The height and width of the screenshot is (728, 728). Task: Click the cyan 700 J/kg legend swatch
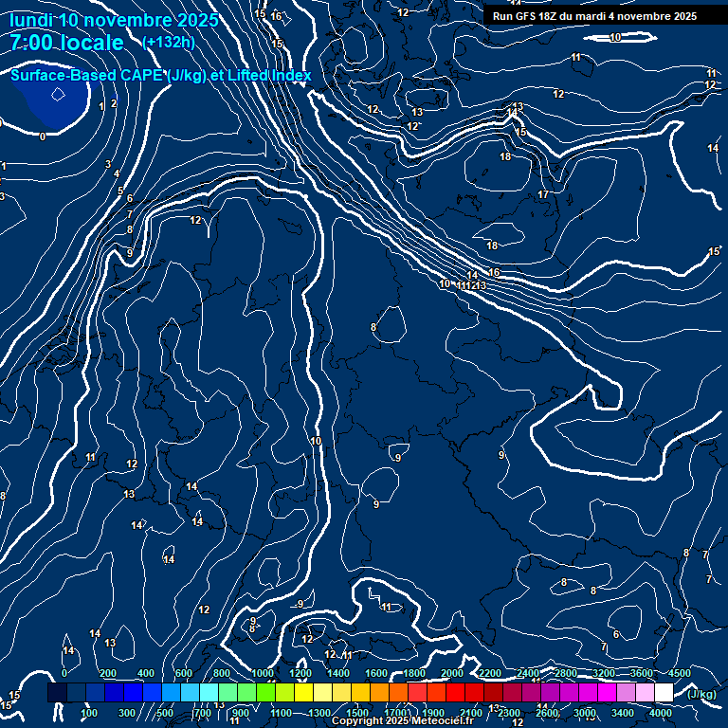pos(209,693)
